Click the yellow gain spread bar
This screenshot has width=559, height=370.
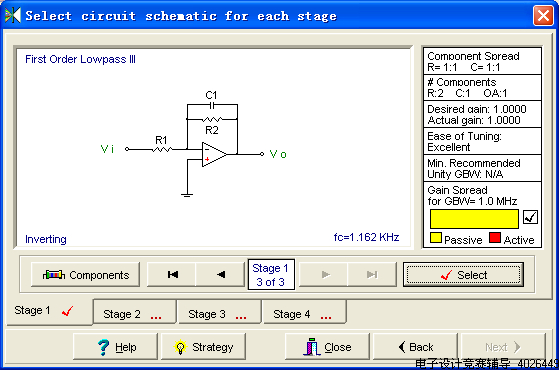click(x=474, y=219)
